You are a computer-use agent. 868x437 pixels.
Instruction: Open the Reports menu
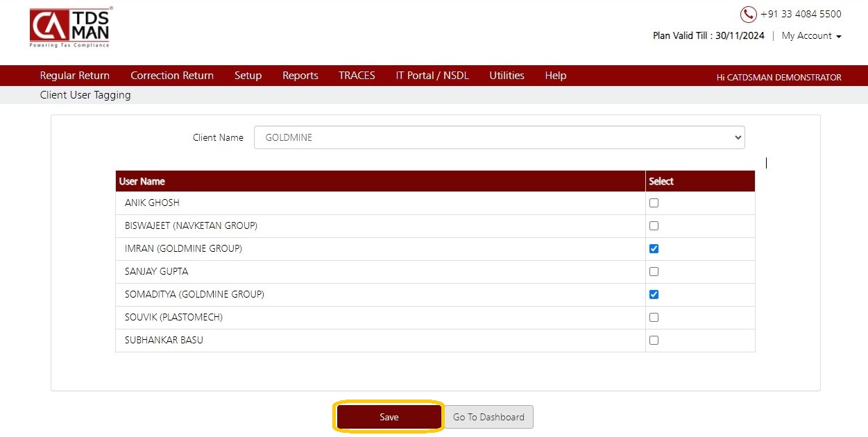tap(300, 76)
